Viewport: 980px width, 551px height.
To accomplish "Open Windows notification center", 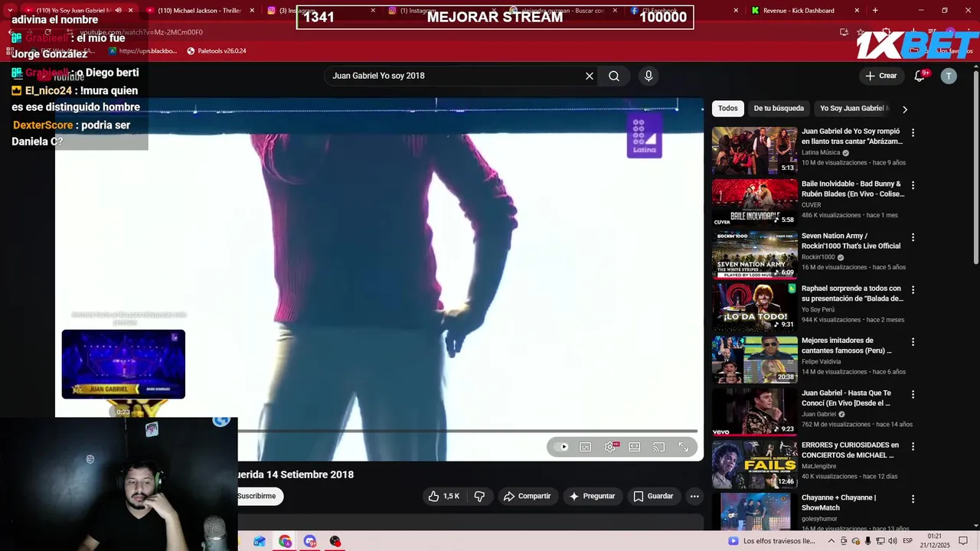I will coord(963,541).
